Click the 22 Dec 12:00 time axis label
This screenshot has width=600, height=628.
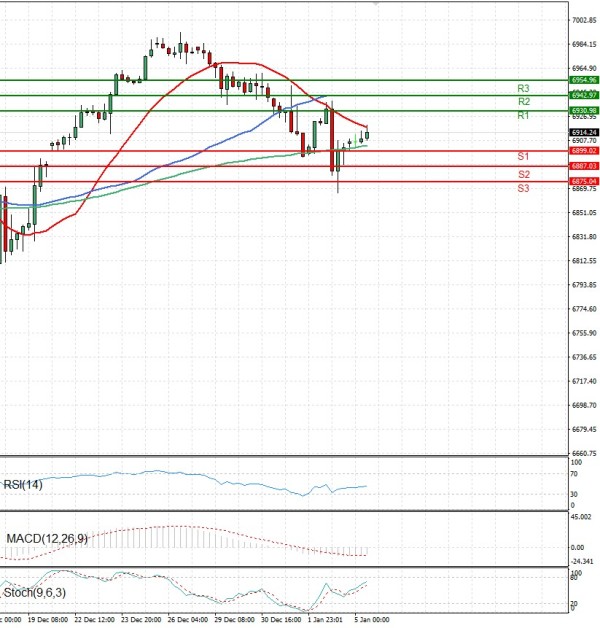coord(94,620)
